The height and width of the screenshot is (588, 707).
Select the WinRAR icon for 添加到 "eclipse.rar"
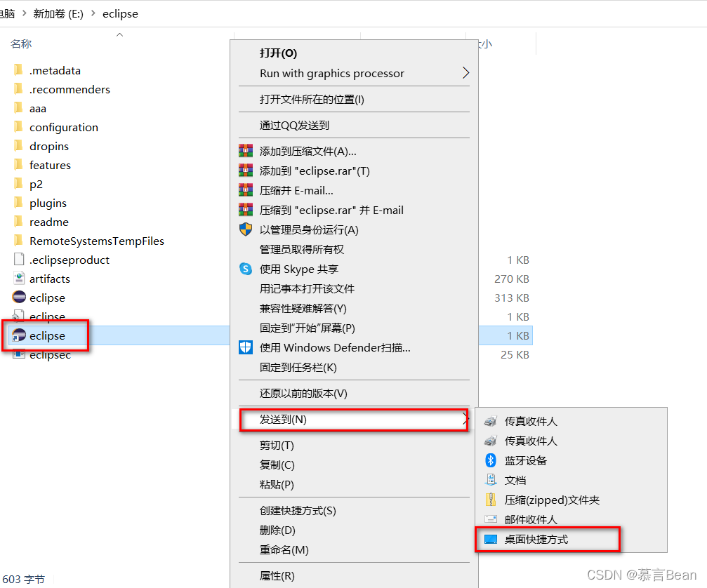click(246, 171)
